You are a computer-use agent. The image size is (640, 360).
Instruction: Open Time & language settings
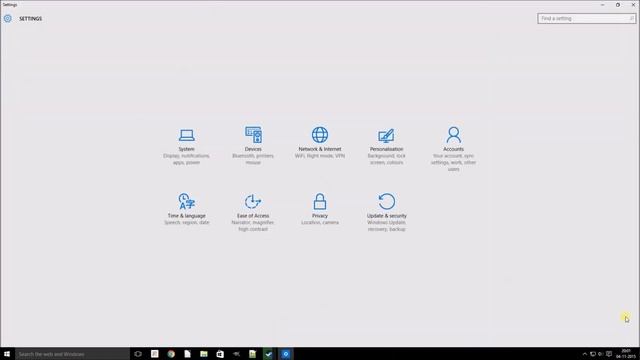point(187,209)
